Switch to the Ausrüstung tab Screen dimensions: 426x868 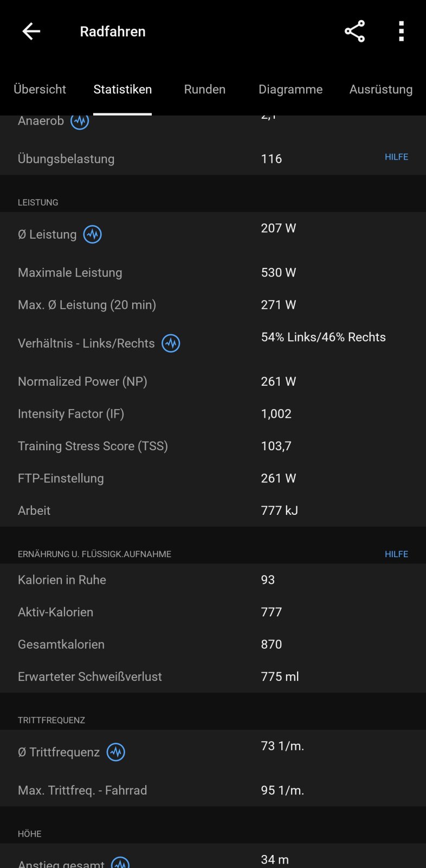380,90
